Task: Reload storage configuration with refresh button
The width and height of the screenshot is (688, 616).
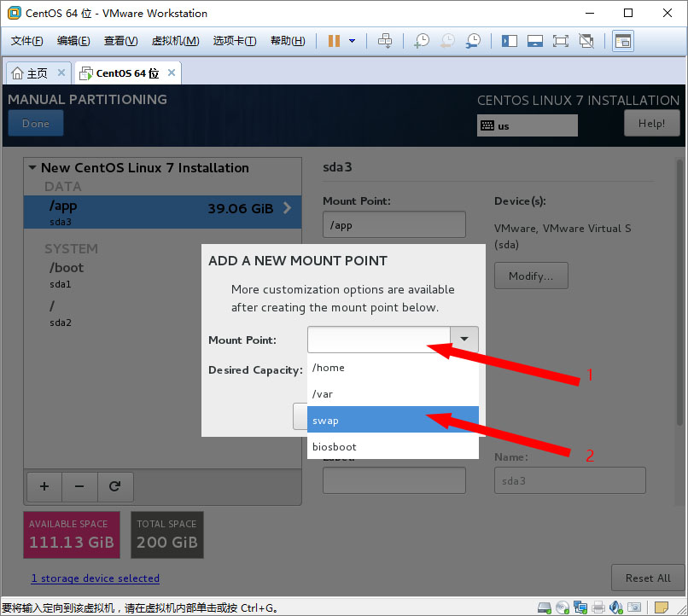Action: click(114, 486)
